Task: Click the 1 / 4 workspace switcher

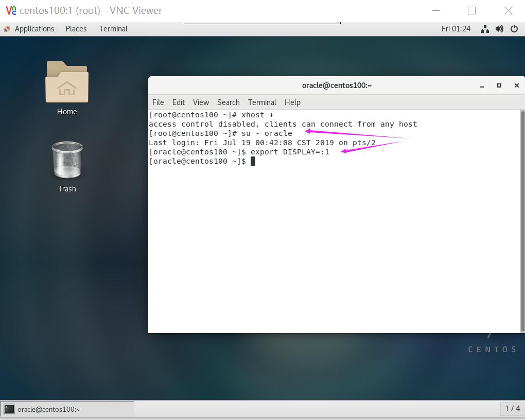Action: tap(512, 409)
